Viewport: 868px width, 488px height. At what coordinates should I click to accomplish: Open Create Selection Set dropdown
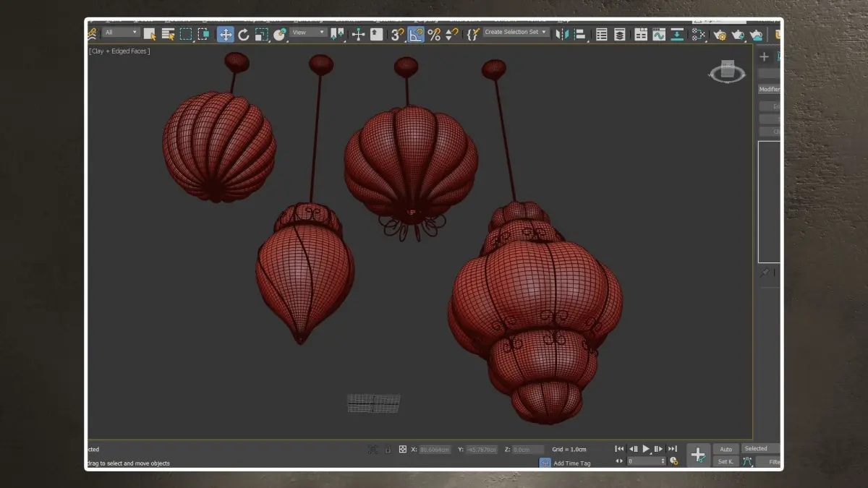(516, 33)
